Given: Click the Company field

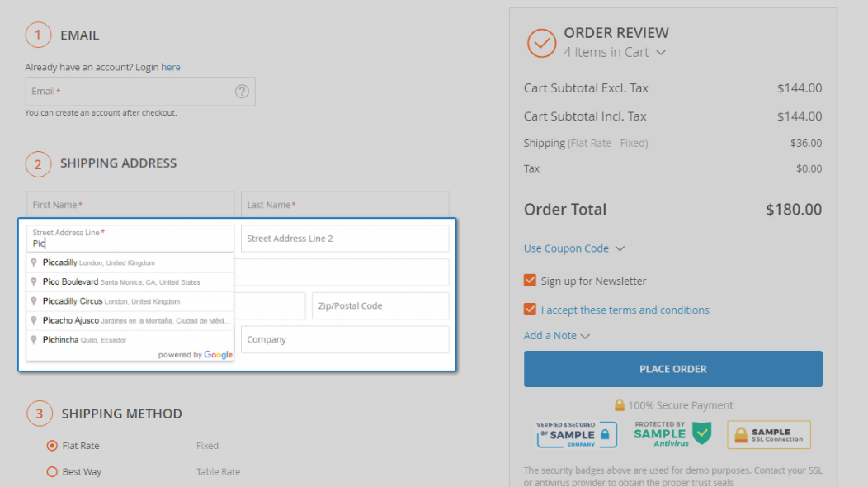Looking at the screenshot, I should click(x=345, y=339).
